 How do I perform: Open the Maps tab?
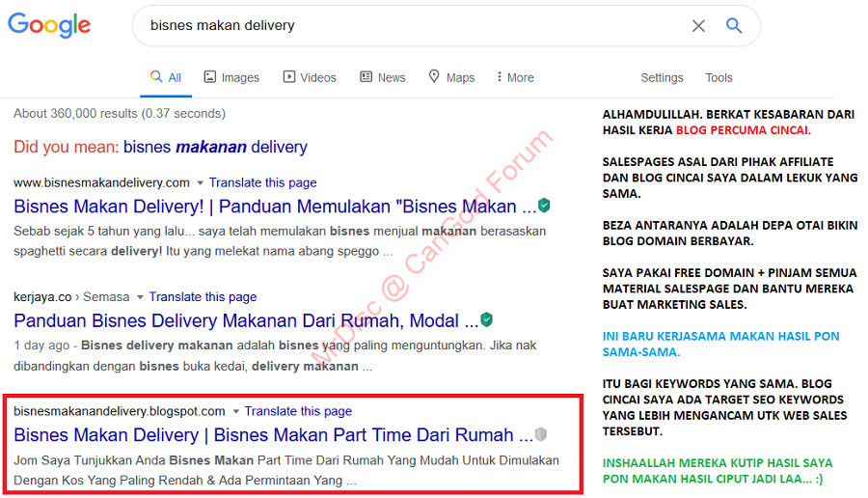pyautogui.click(x=451, y=77)
